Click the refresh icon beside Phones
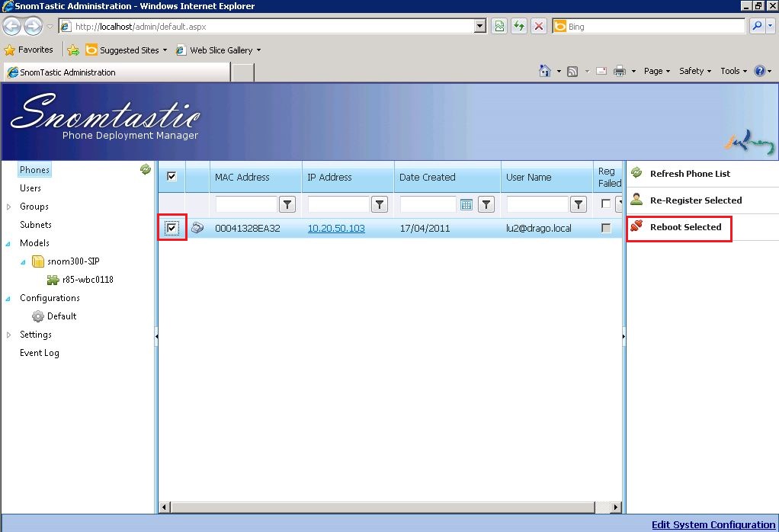Image resolution: width=779 pixels, height=532 pixels. click(x=145, y=169)
